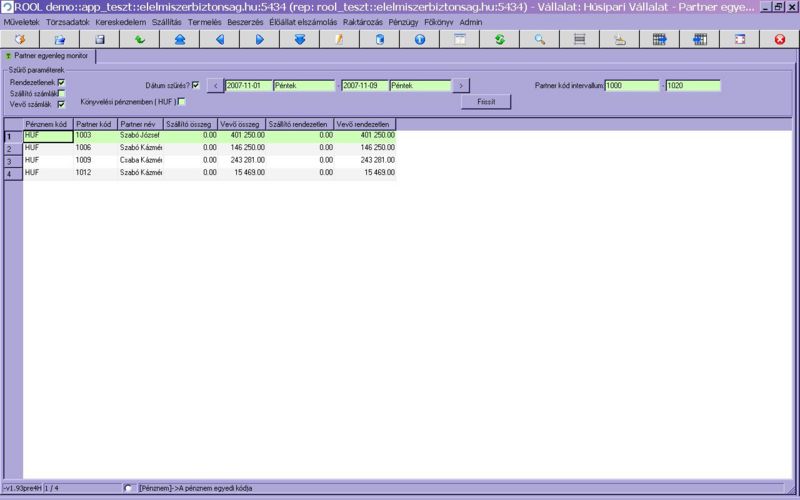Click the red X toolbar icon
This screenshot has height=500, width=800.
(780, 39)
